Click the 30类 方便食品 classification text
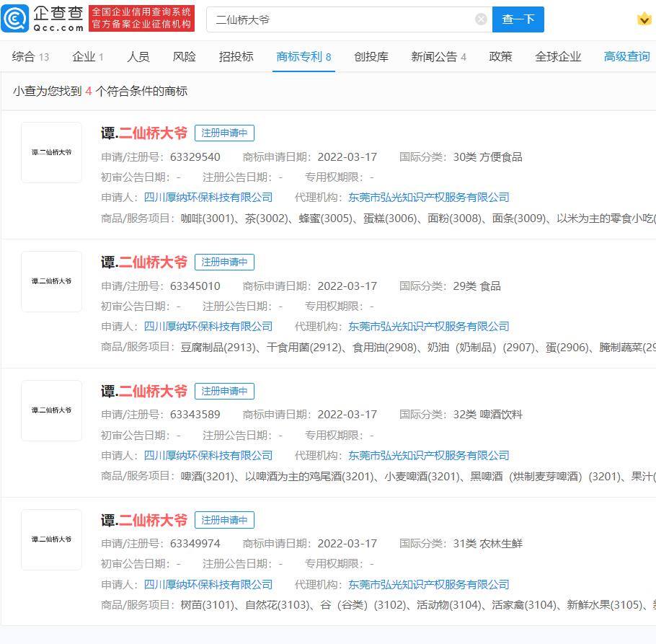656x644 pixels. click(x=487, y=157)
